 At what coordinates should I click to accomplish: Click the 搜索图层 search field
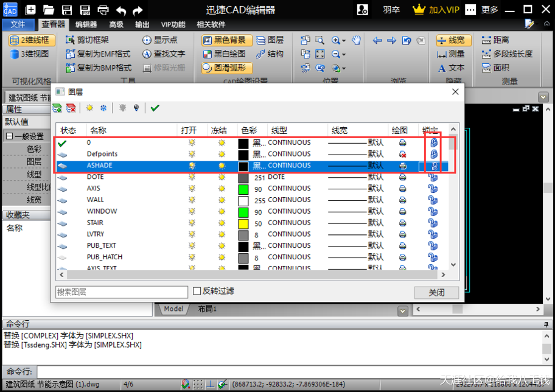point(122,292)
